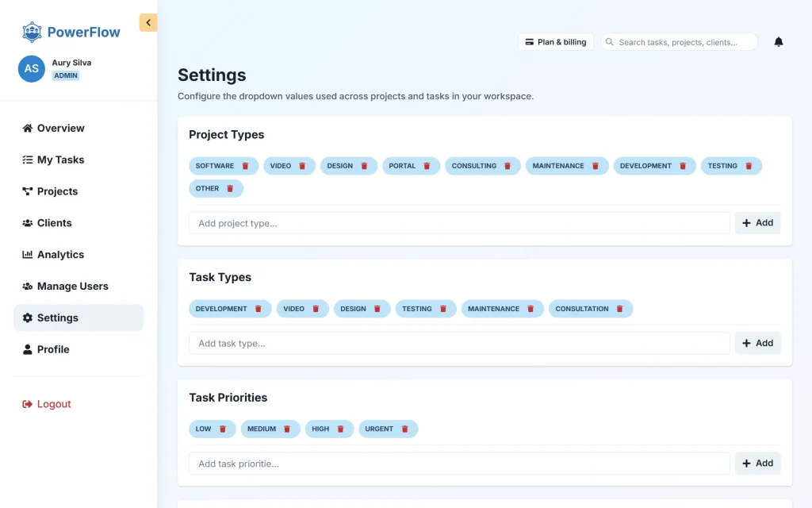
Task: Add a new project type
Action: [x=757, y=223]
